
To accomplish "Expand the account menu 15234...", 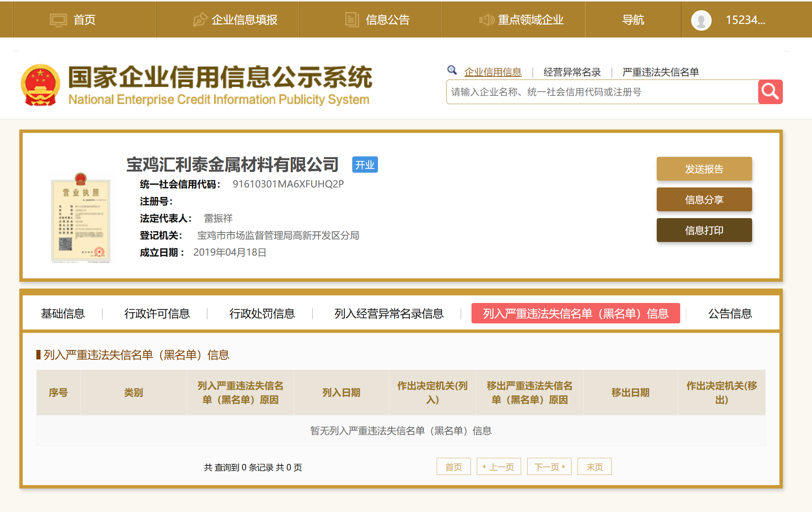I will coord(745,20).
